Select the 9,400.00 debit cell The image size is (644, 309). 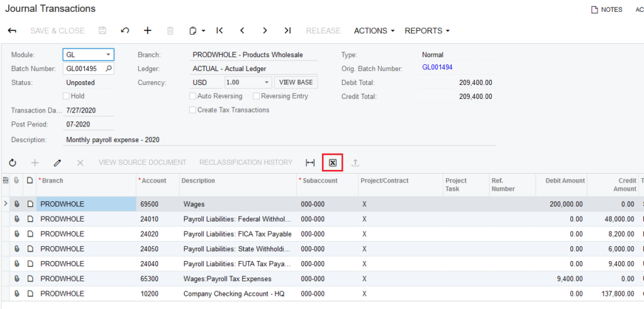pos(561,279)
